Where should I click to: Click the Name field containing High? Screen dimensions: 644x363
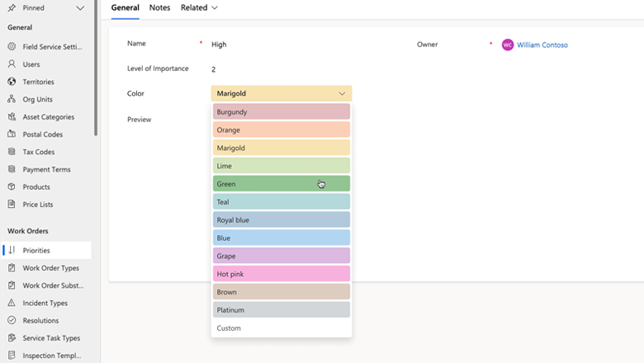282,45
